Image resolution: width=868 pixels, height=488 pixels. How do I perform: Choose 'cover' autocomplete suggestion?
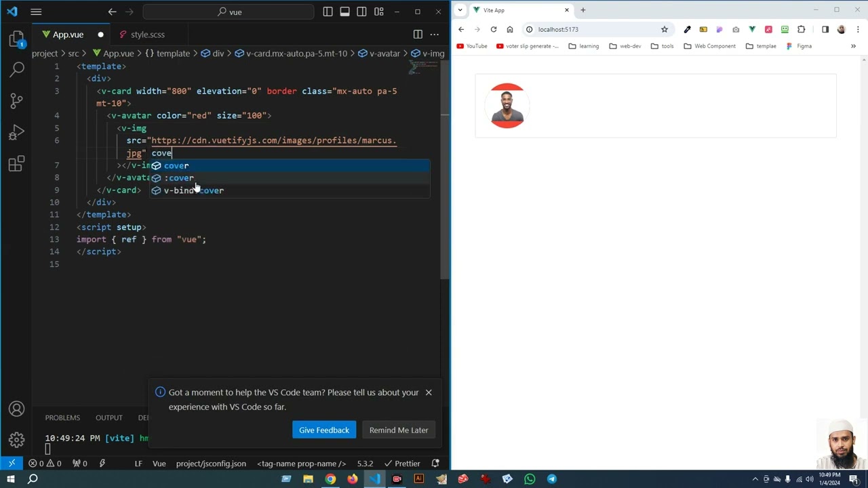point(290,165)
